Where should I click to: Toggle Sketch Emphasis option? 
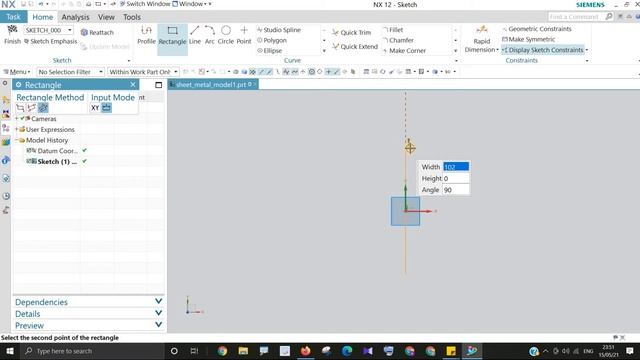click(51, 41)
